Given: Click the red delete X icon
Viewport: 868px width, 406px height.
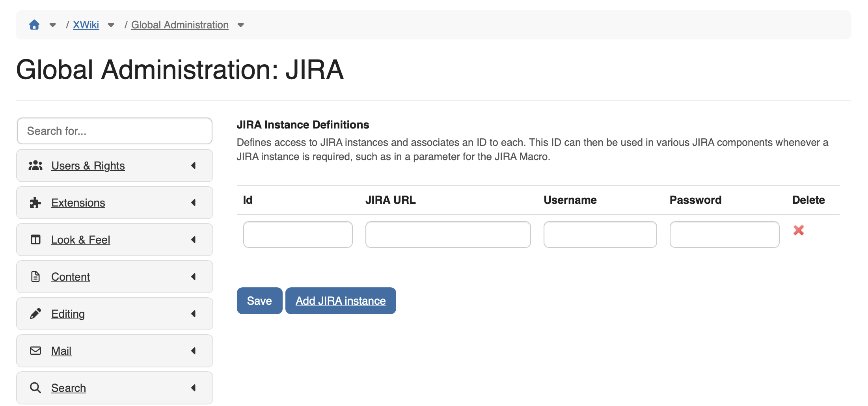Looking at the screenshot, I should coord(798,230).
